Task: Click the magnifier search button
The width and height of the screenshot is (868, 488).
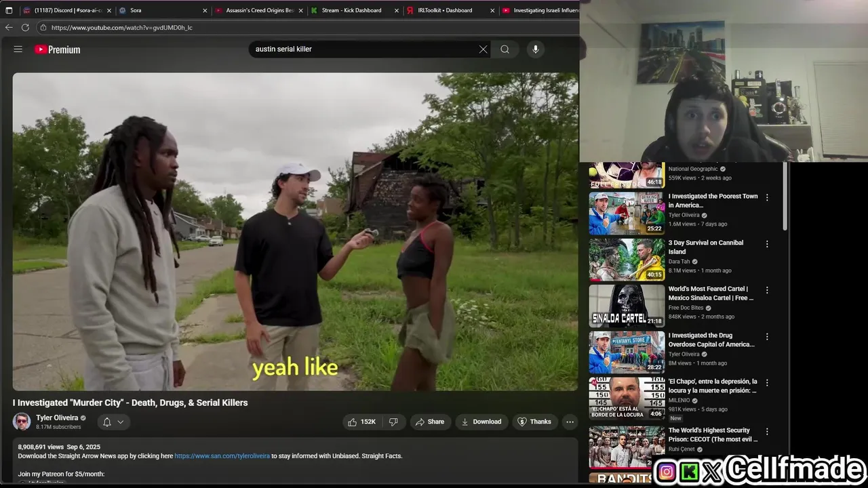Action: pos(505,49)
